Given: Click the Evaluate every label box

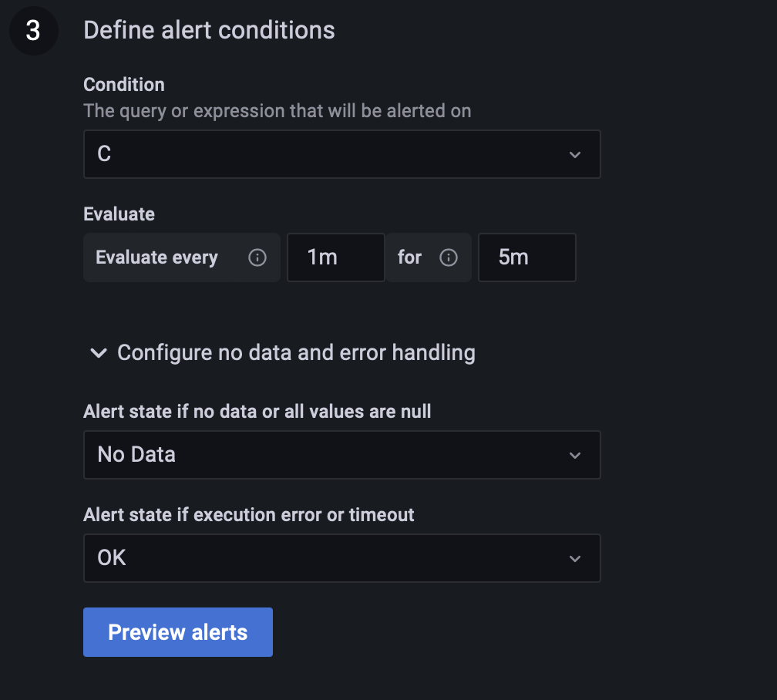Looking at the screenshot, I should pos(156,257).
